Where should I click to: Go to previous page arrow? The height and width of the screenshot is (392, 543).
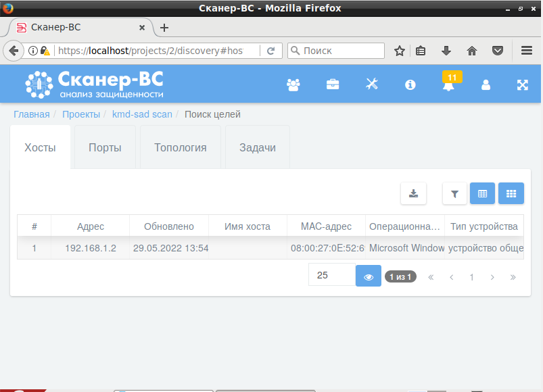(451, 277)
